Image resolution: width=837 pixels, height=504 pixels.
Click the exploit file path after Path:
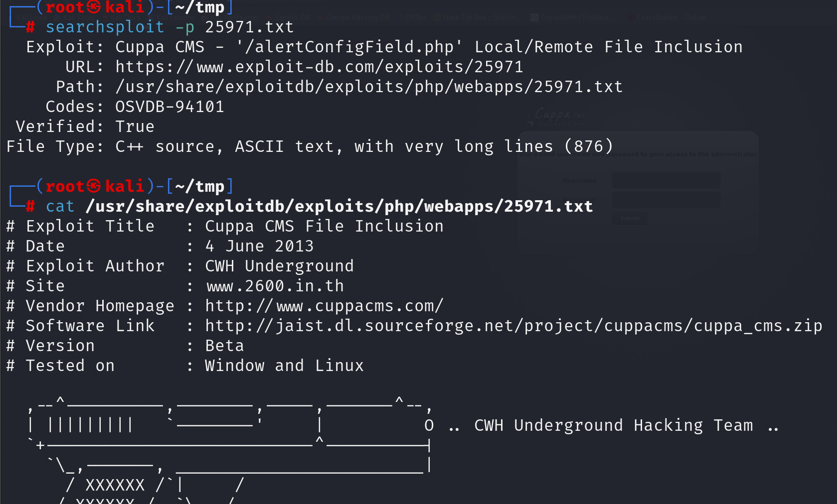(x=369, y=87)
